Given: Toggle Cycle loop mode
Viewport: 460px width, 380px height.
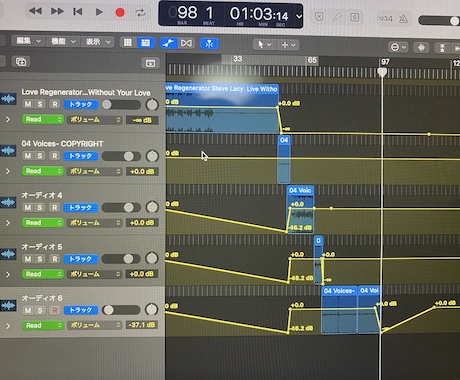Looking at the screenshot, I should point(140,13).
